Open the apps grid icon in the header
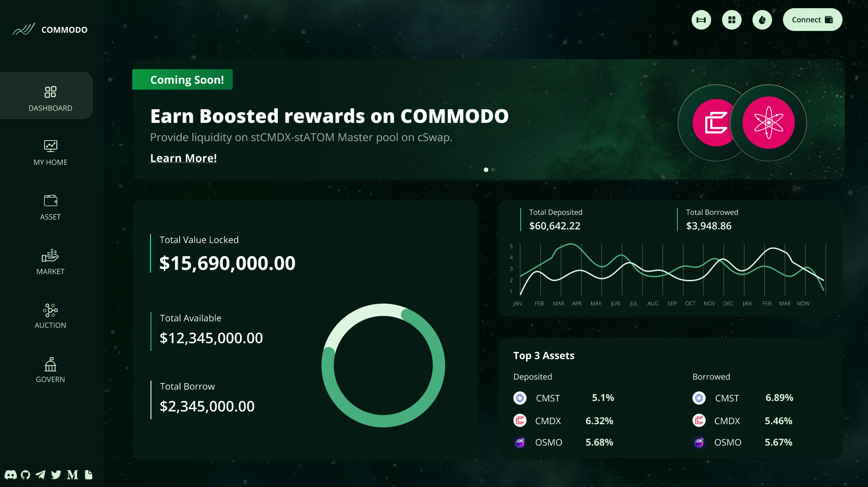 732,20
